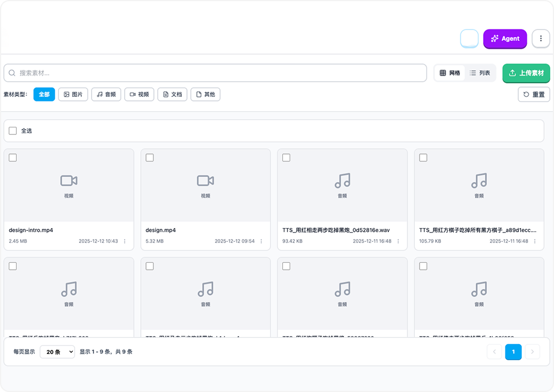Click the file name design.mp4
This screenshot has width=554, height=392.
pos(161,230)
